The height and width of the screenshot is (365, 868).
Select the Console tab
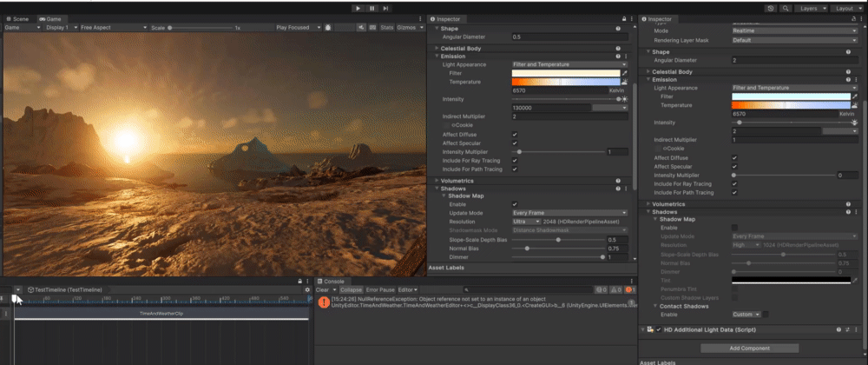point(333,281)
